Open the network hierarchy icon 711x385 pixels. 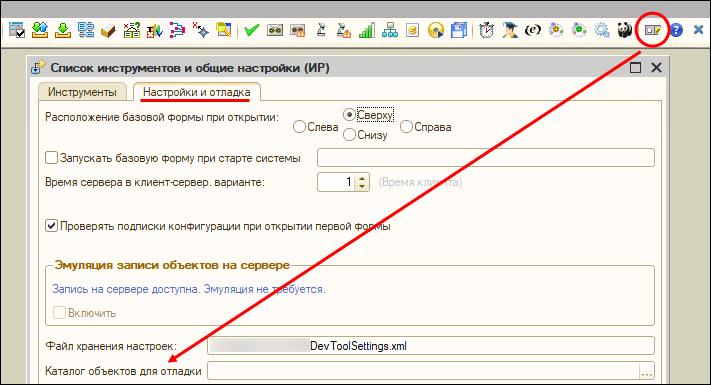(390, 30)
